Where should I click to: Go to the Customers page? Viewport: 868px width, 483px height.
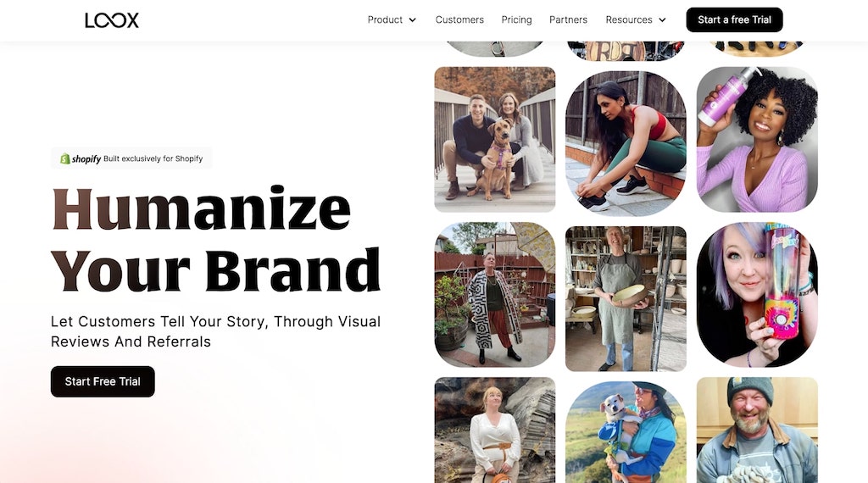459,20
